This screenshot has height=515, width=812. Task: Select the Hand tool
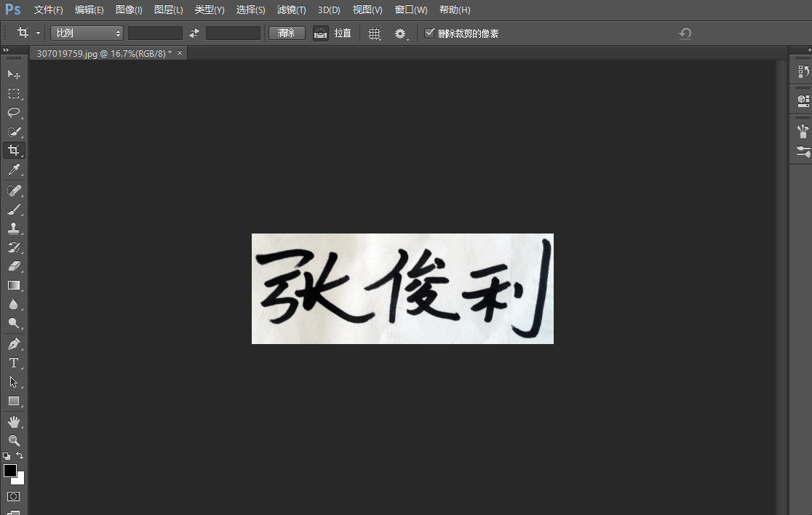click(14, 422)
